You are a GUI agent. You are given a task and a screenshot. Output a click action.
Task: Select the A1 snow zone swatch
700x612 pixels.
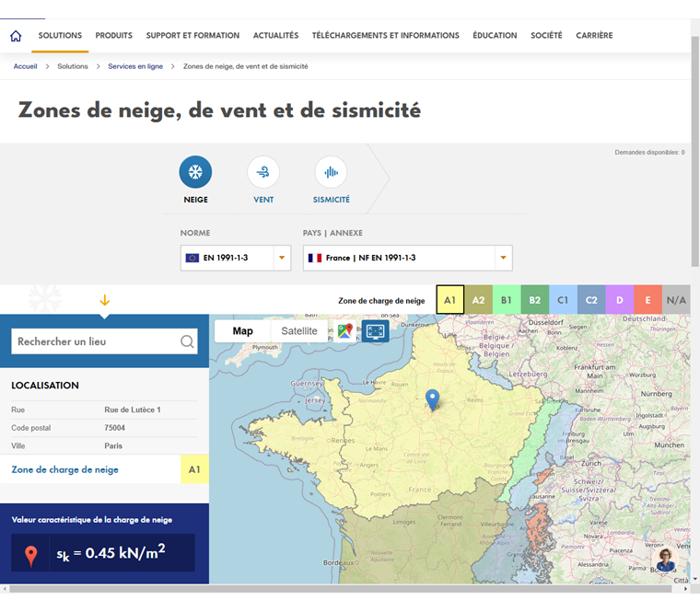450,300
